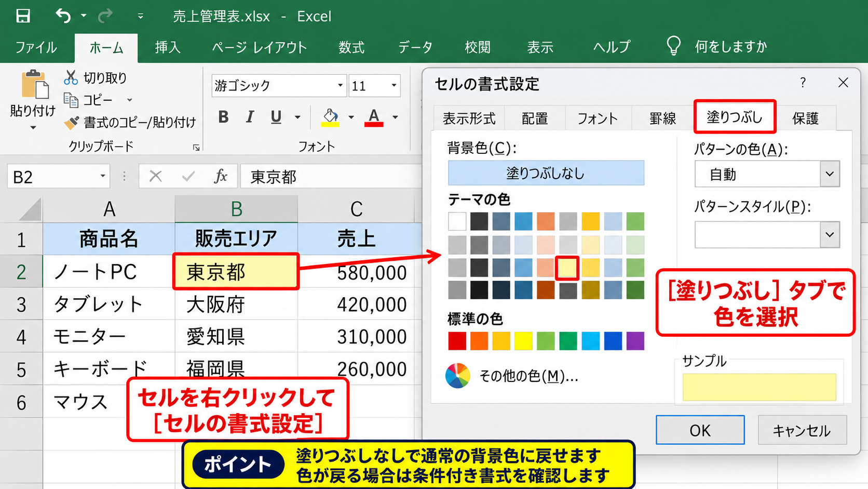Image resolution: width=868 pixels, height=489 pixels.
Task: Toggle bold formatting
Action: click(x=223, y=117)
